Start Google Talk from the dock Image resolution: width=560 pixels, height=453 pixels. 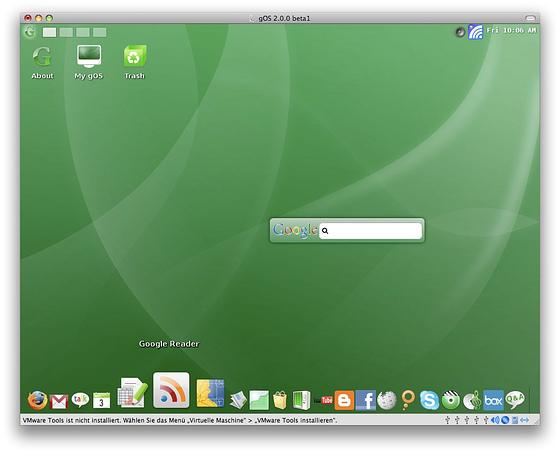click(80, 400)
